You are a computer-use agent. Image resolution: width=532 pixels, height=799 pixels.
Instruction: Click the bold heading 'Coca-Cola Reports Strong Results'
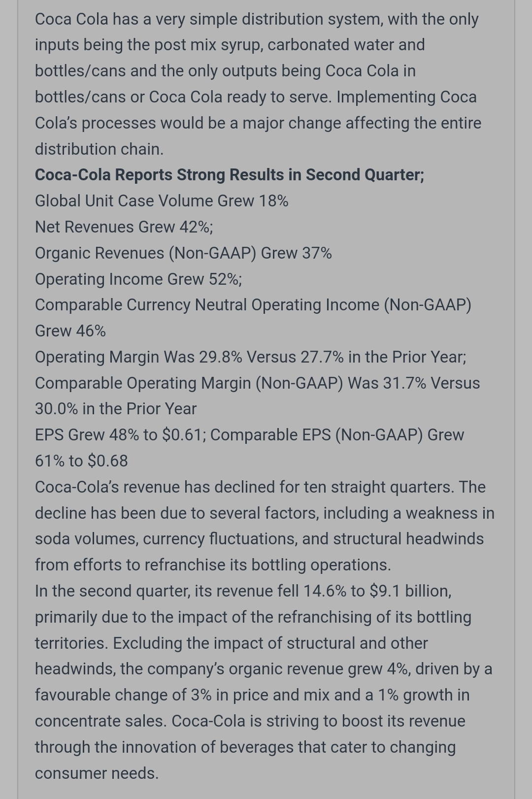(229, 175)
